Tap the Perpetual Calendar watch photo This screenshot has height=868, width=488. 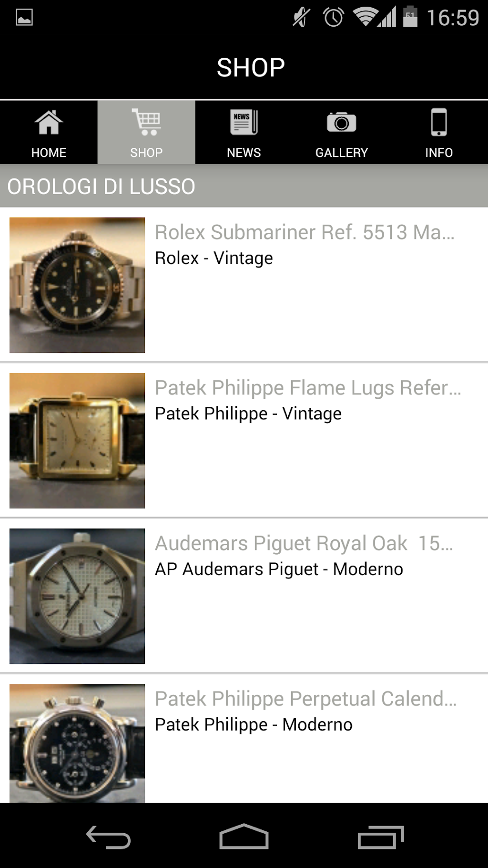pyautogui.click(x=77, y=743)
